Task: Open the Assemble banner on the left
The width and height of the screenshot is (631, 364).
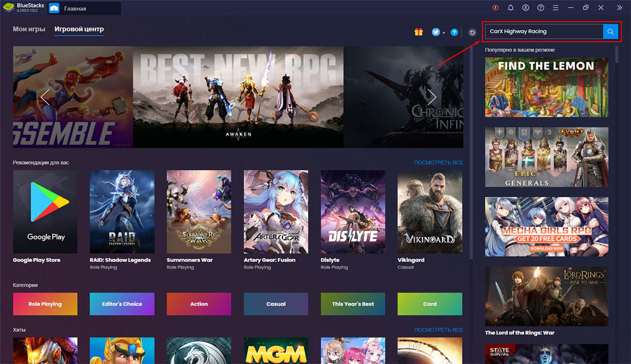Action: coord(73,97)
